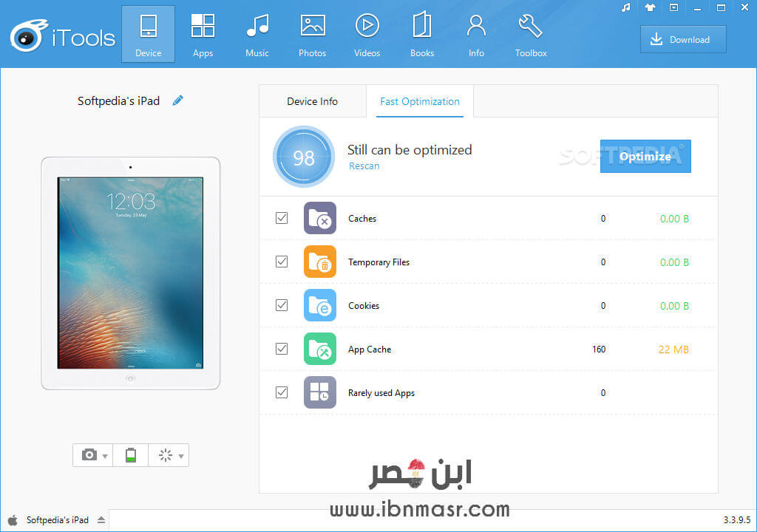Click the iTools eye logo

pos(28,35)
